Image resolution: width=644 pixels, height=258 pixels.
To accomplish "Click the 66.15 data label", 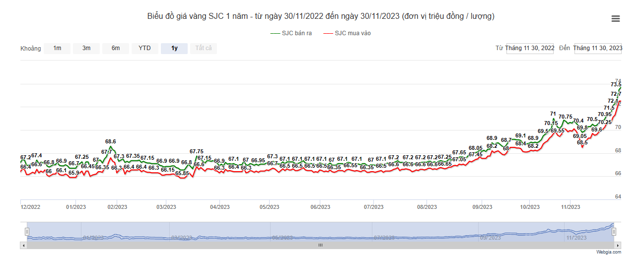I will tap(168, 170).
